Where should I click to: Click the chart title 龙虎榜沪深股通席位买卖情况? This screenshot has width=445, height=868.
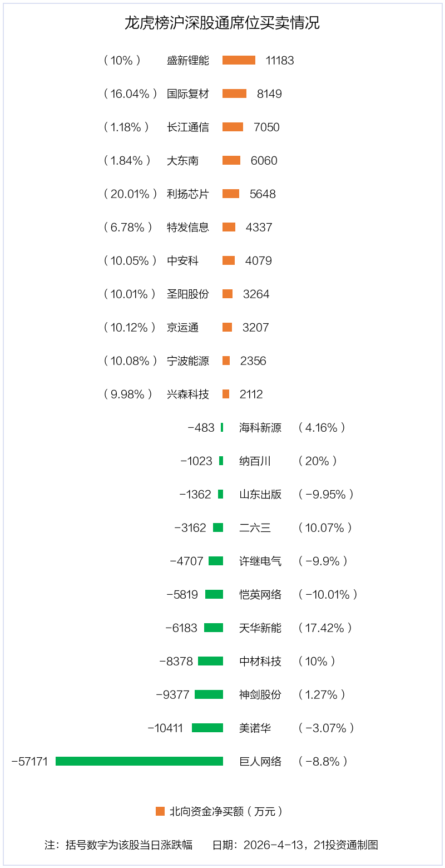point(222,23)
